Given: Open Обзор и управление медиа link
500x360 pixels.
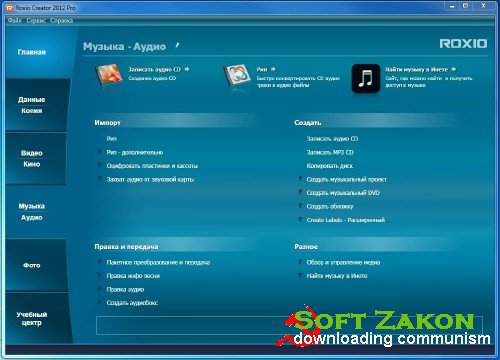Looking at the screenshot, I should (343, 262).
